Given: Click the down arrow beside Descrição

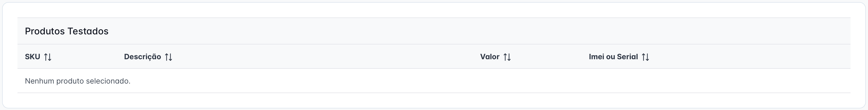Looking at the screenshot, I should (x=171, y=57).
